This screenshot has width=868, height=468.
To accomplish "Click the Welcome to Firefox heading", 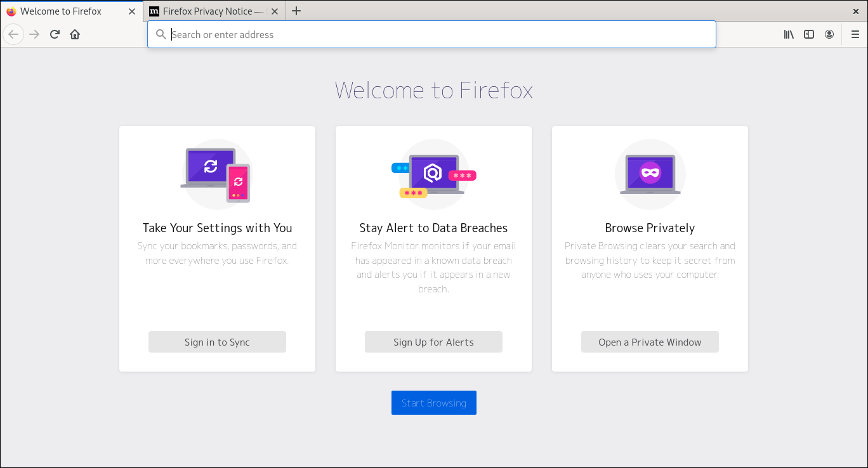I will [x=433, y=90].
